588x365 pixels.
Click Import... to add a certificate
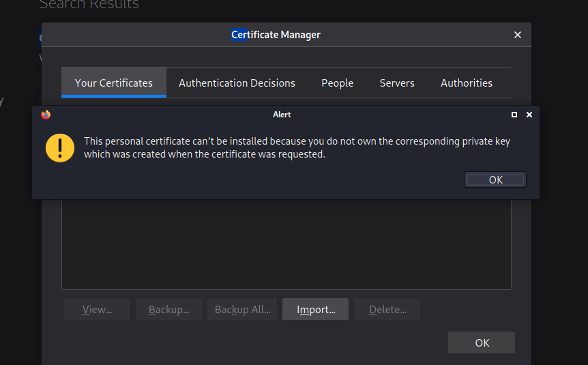tap(316, 309)
